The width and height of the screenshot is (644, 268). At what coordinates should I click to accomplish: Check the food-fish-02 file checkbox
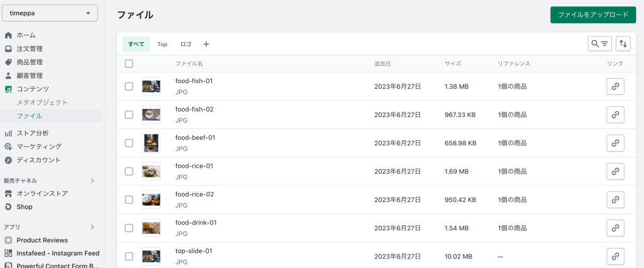coord(129,114)
